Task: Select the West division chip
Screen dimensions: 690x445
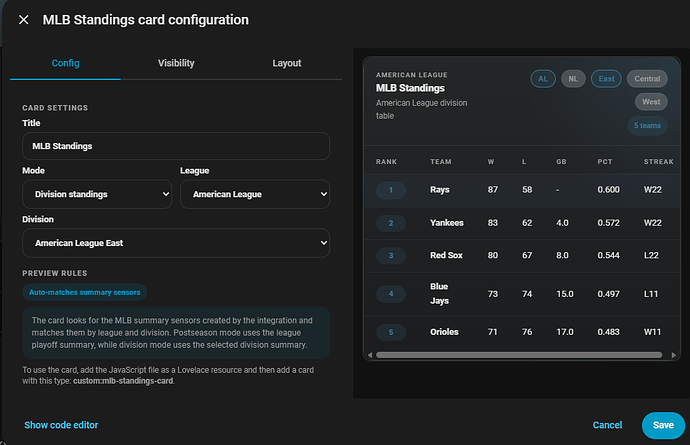Action: click(x=651, y=102)
